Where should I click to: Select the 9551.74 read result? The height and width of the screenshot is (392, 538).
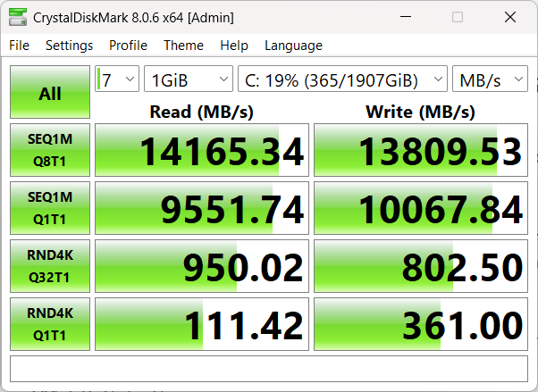[202, 208]
